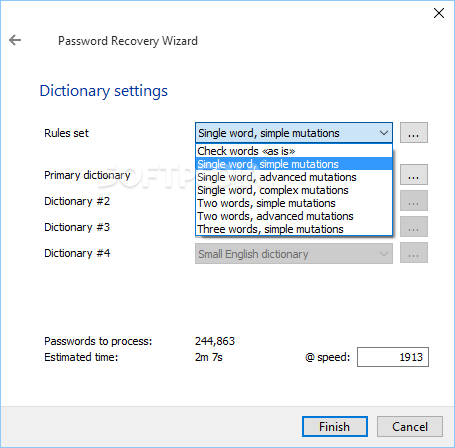The image size is (455, 448).
Task: Click the 'Dictionary #3' label
Action: [x=77, y=227]
